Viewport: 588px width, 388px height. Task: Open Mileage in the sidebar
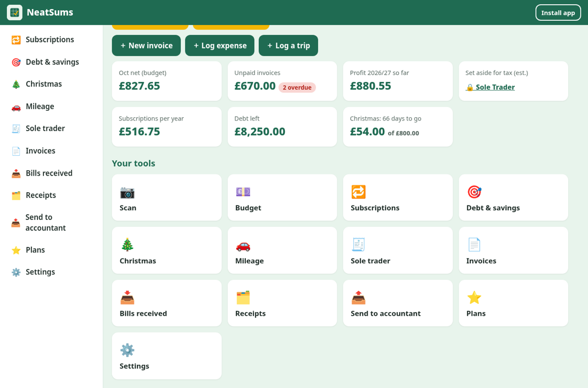(51, 106)
